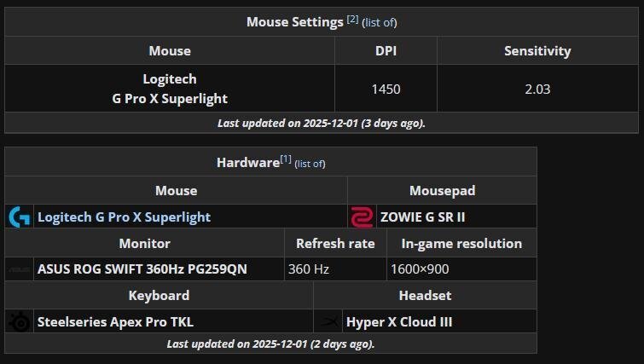Click the ZOWIE G SR II mousepad name

point(421,217)
